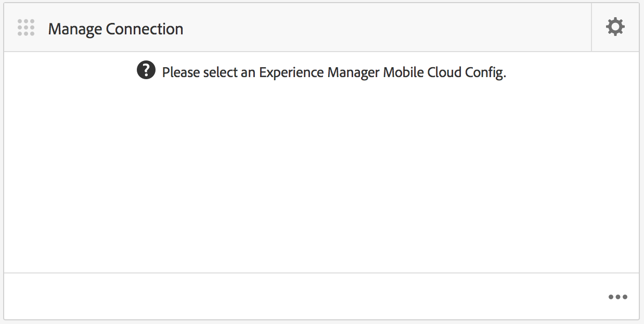Screen dimensions: 644x324
Task: Open the three-dots more options menu
Action: pos(617,297)
